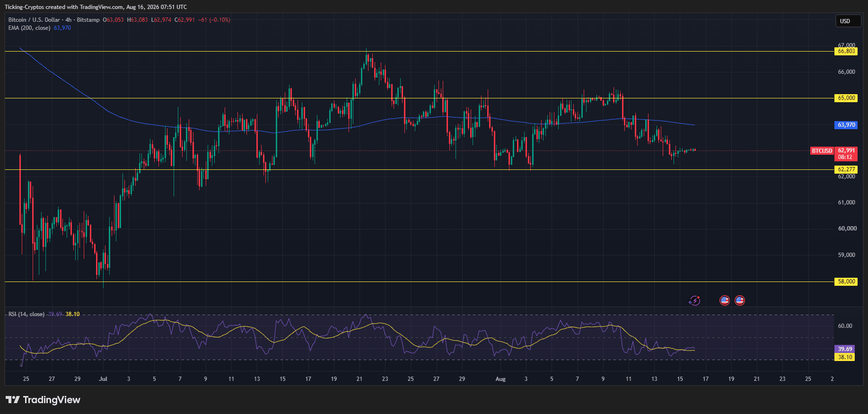Click the Jul label on time axis

click(x=103, y=379)
